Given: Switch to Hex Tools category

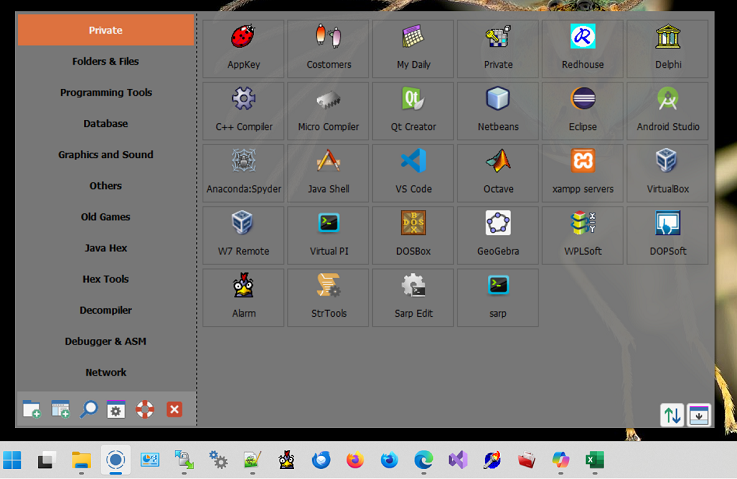Looking at the screenshot, I should [x=106, y=279].
